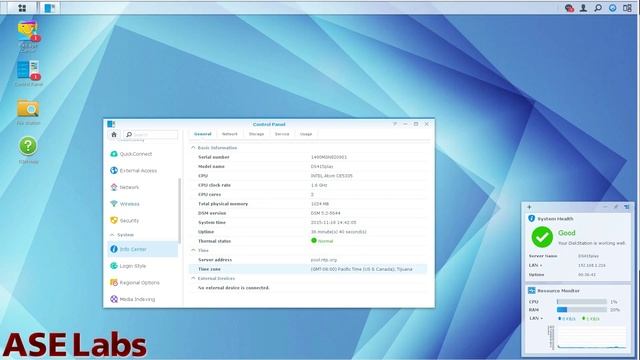Open Package Center desktop icon
The image size is (640, 360).
[28, 36]
